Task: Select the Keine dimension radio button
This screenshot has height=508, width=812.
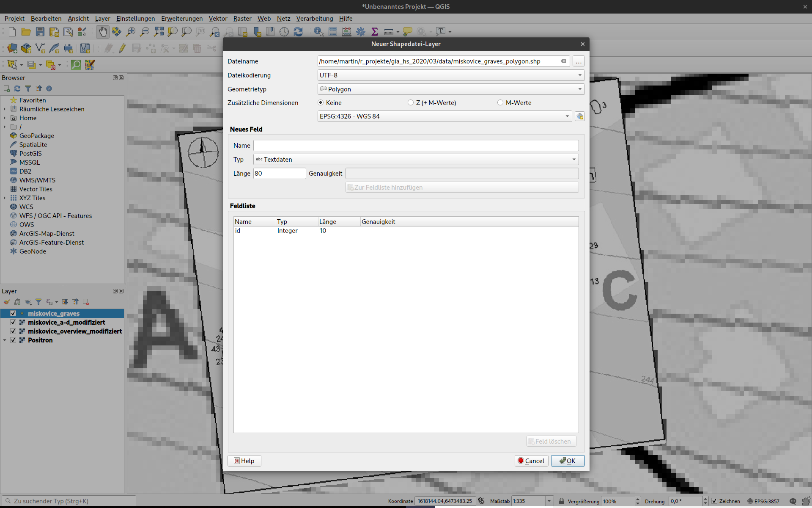Action: point(321,103)
